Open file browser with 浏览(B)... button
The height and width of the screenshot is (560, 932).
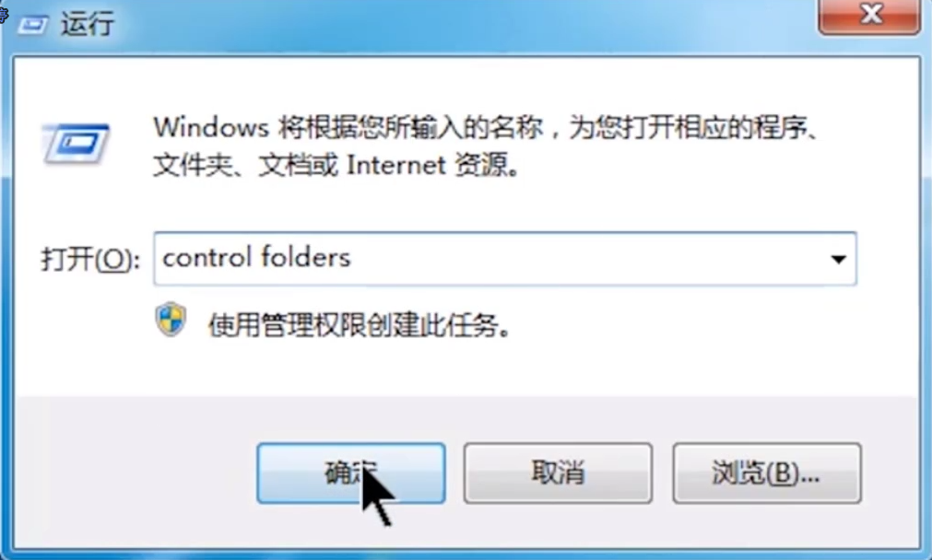pyautogui.click(x=767, y=473)
